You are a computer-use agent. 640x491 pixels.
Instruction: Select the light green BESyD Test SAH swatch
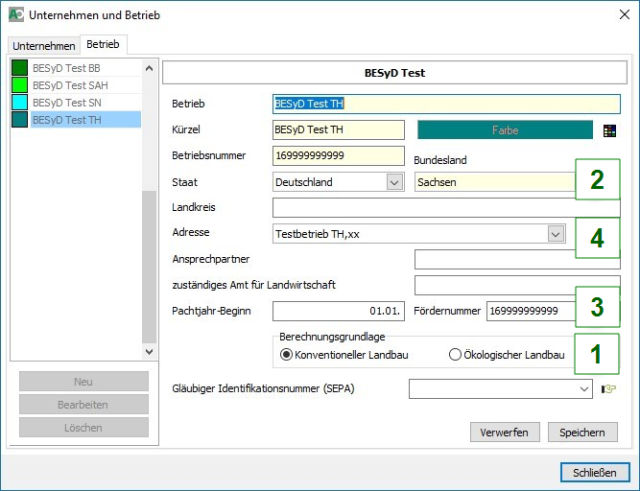click(x=20, y=85)
